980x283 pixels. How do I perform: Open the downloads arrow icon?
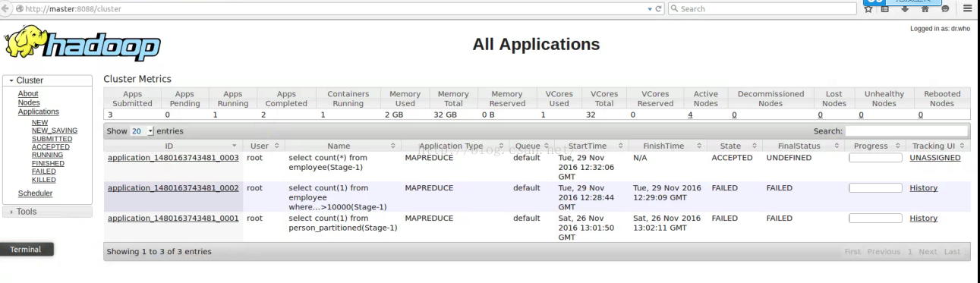pyautogui.click(x=905, y=9)
